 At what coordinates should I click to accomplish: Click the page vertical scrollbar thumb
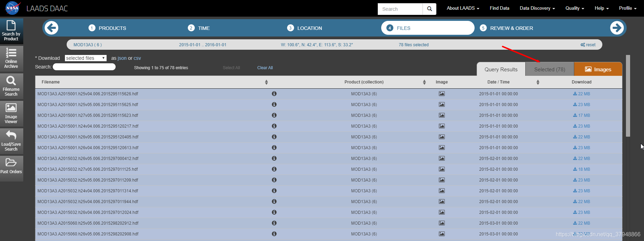[x=628, y=96]
